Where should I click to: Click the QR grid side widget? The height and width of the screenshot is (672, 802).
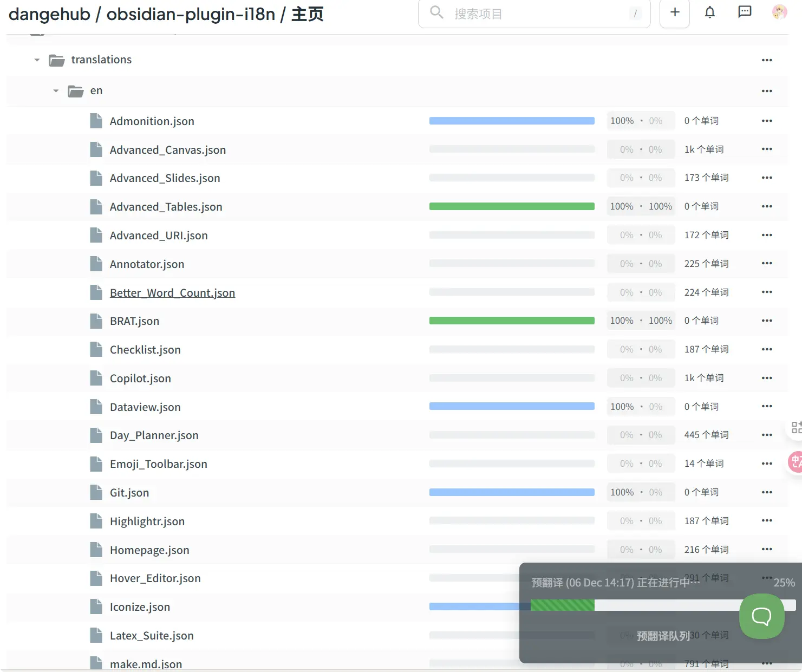pos(796,427)
